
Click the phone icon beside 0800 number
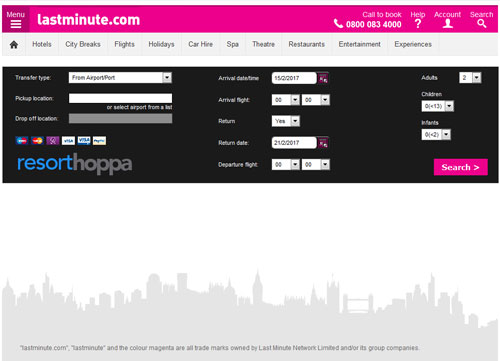[338, 23]
